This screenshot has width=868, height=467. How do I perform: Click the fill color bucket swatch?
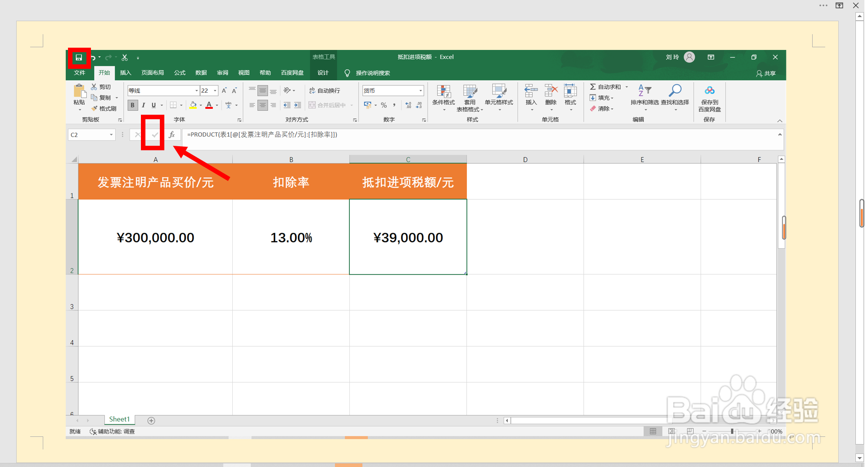tap(193, 105)
